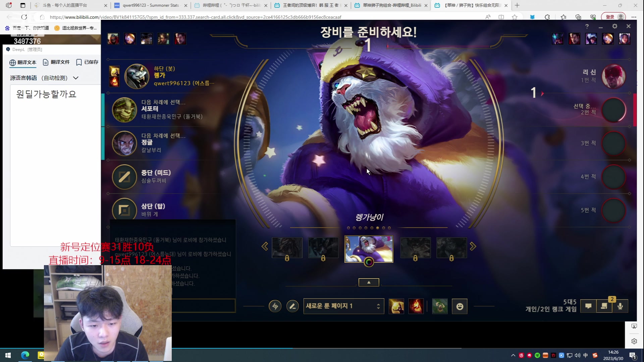The image size is (644, 362).
Task: Change the Flash summoner spell
Action: (396, 306)
